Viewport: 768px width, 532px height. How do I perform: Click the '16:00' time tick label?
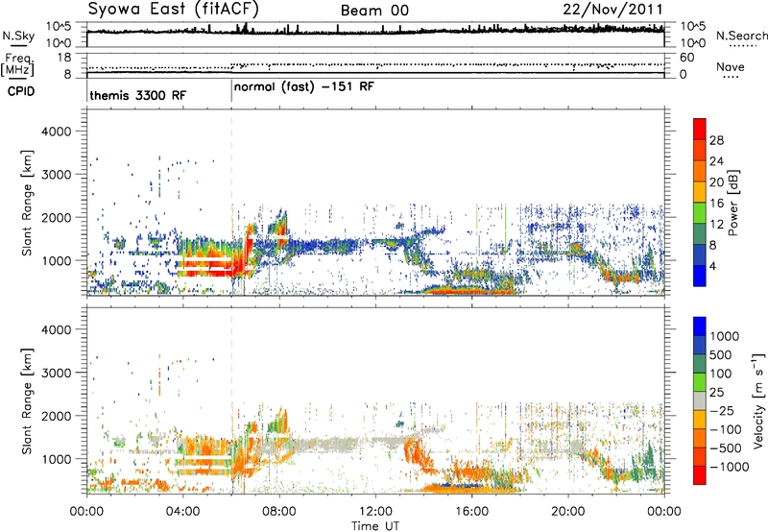[x=471, y=512]
